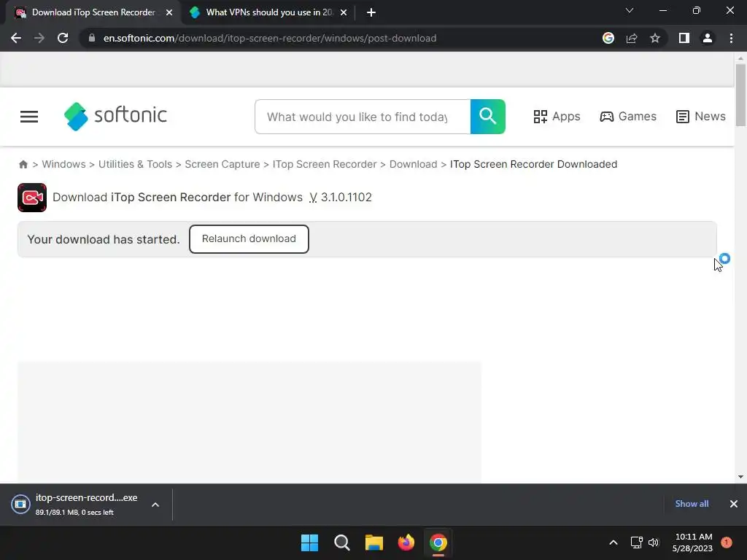Open network settings tray icon
Viewport: 747px width, 560px height.
tap(636, 542)
